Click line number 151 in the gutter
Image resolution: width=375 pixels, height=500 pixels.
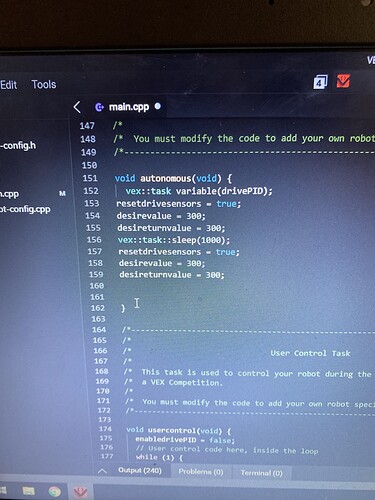[x=90, y=178]
